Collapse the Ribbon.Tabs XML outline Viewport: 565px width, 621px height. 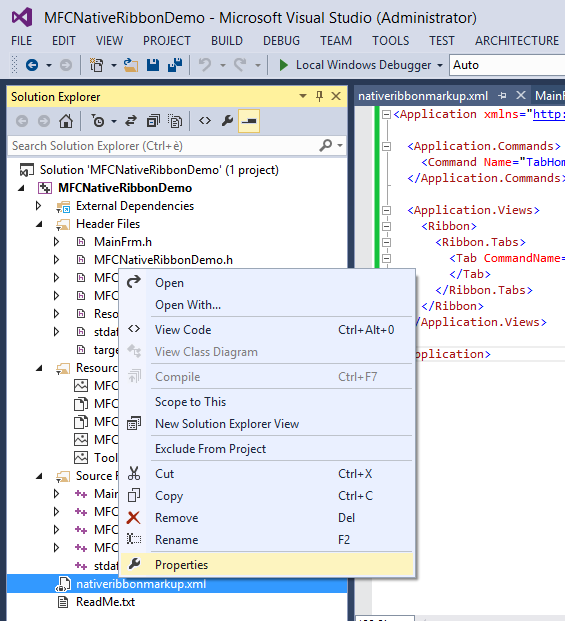click(x=386, y=242)
